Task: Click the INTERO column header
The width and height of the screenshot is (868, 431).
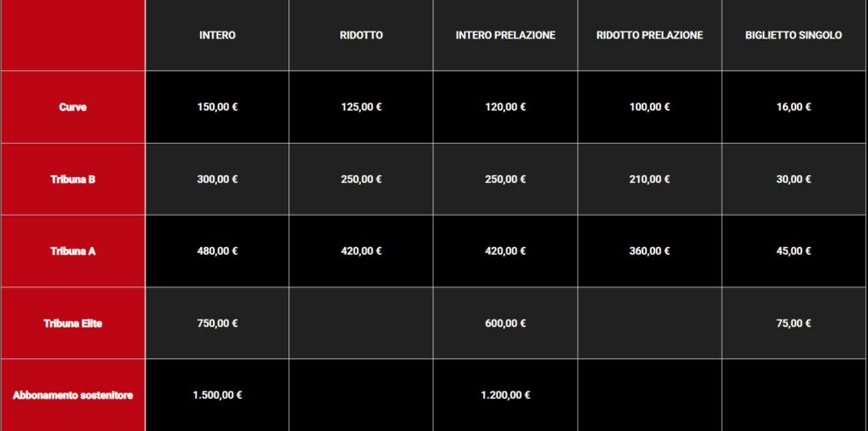Action: 217,36
